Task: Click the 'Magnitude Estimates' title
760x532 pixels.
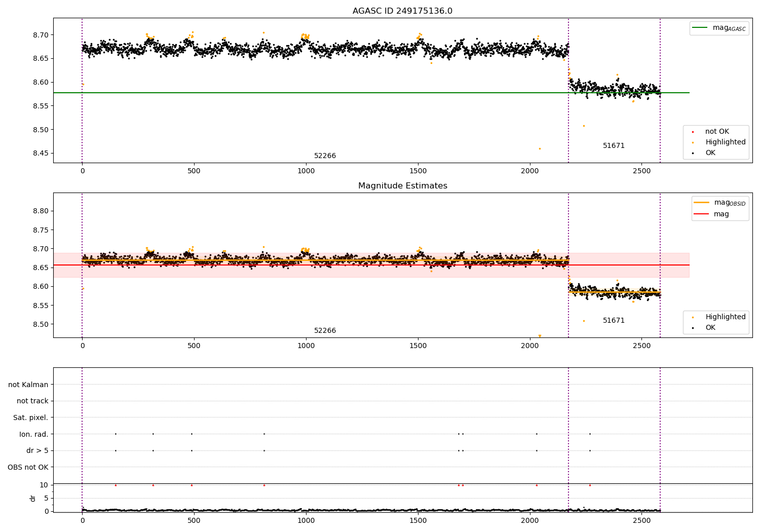Action: coord(403,186)
